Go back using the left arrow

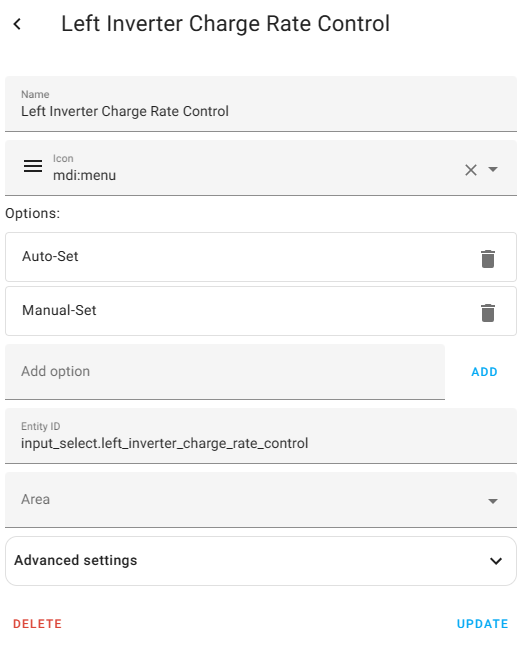click(17, 24)
